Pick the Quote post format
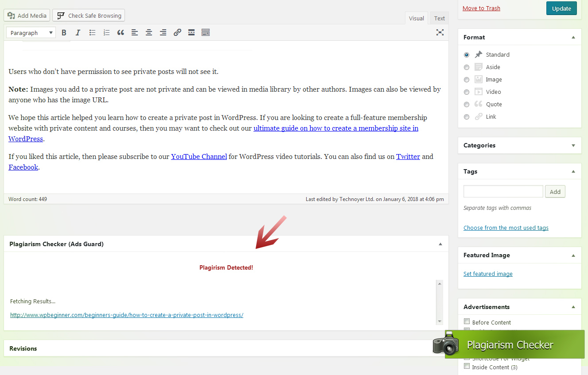The height and width of the screenshot is (375, 588). [x=467, y=104]
